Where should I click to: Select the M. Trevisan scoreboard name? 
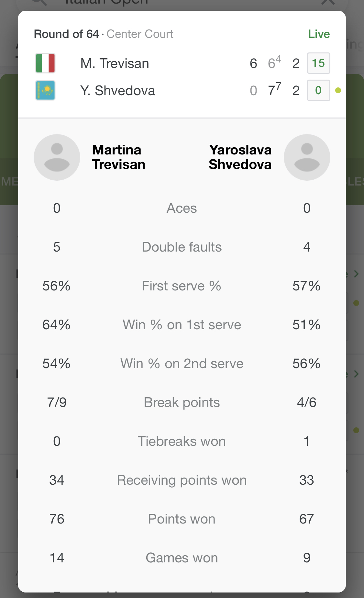pos(115,63)
